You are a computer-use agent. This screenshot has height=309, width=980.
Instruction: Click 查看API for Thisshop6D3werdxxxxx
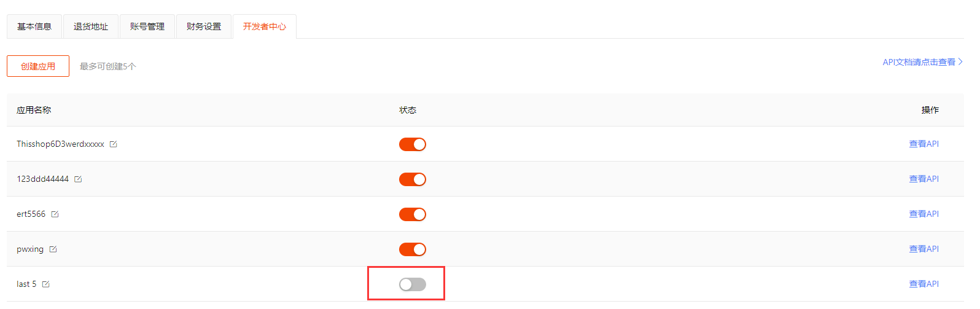pyautogui.click(x=924, y=144)
